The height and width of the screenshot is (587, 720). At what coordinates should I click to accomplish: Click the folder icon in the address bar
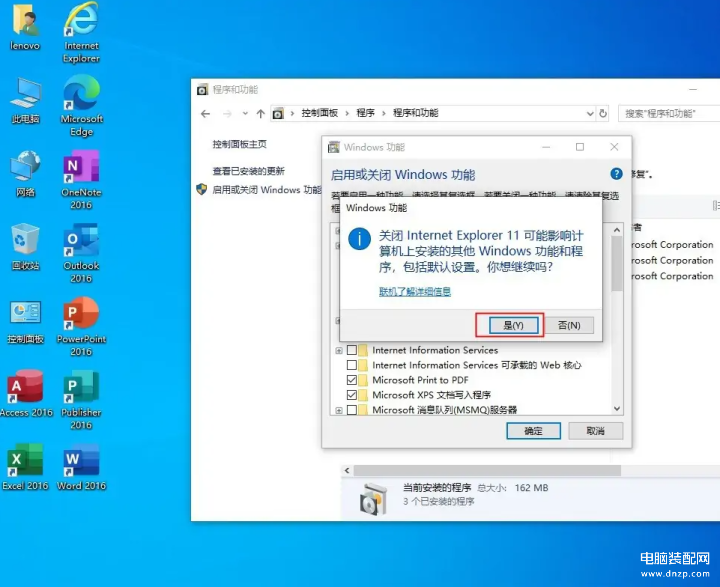tap(278, 113)
